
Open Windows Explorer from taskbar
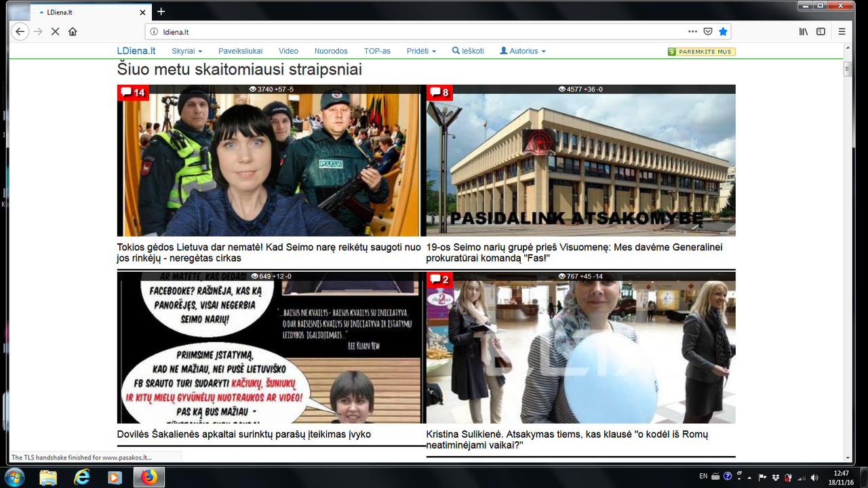pyautogui.click(x=48, y=478)
